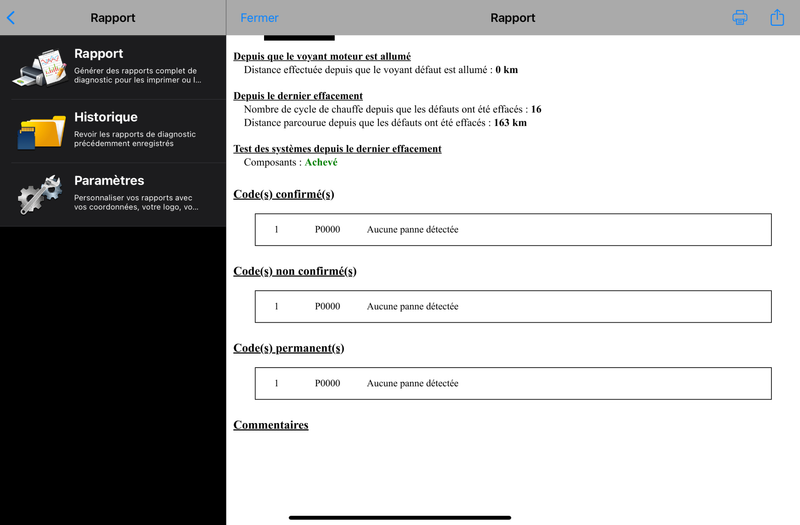Image resolution: width=800 pixels, height=525 pixels.
Task: Go back using the left chevron arrow
Action: [11, 18]
